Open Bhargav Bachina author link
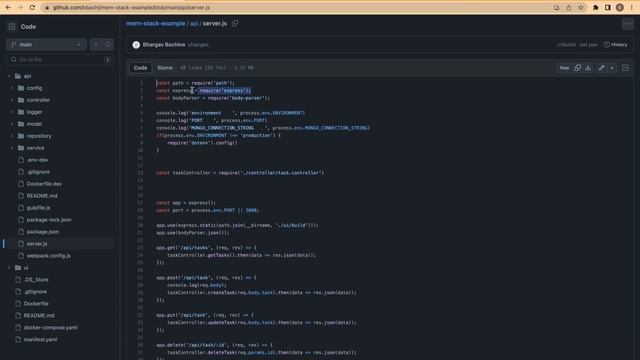 (164, 44)
